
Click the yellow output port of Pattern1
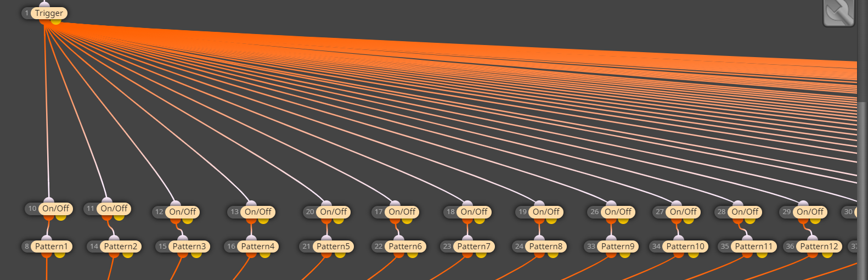tap(59, 255)
